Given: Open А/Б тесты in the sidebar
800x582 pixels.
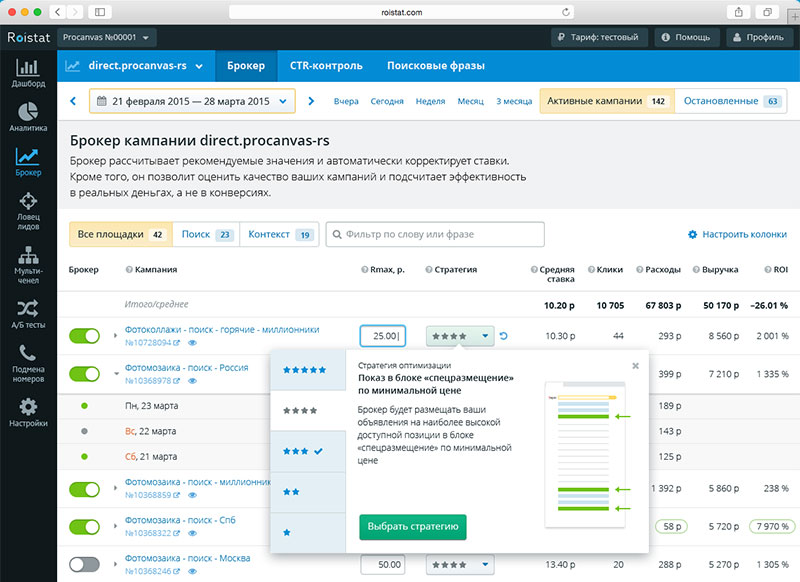Looking at the screenshot, I should 28,312.
